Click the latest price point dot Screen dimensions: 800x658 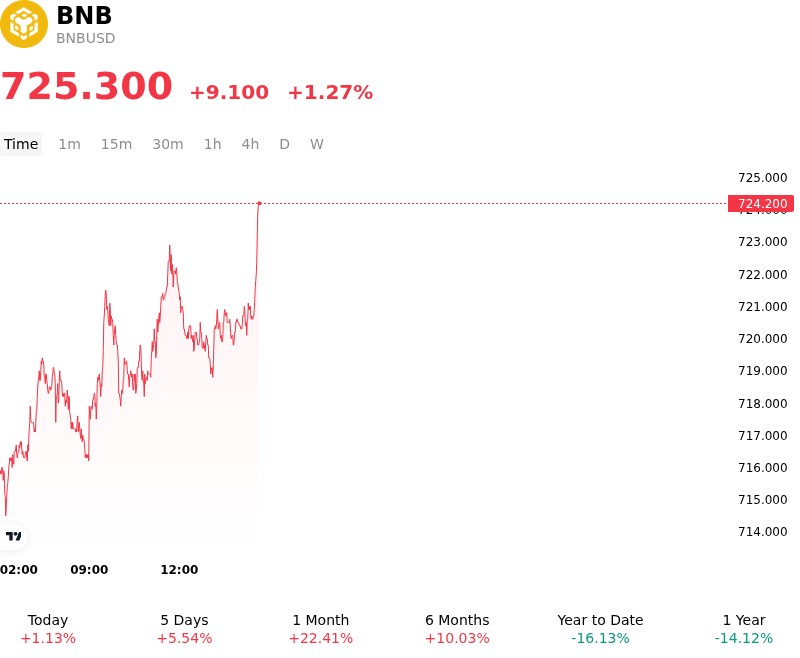259,204
